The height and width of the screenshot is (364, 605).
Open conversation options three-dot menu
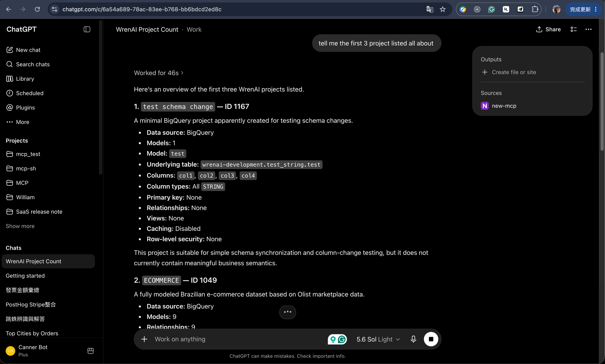tap(588, 29)
